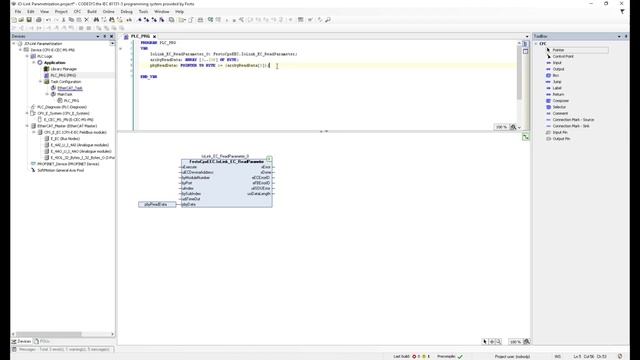This screenshot has height=360, width=640.
Task: Select PLC_PRG (PRG) in device tree
Action: [x=63, y=75]
